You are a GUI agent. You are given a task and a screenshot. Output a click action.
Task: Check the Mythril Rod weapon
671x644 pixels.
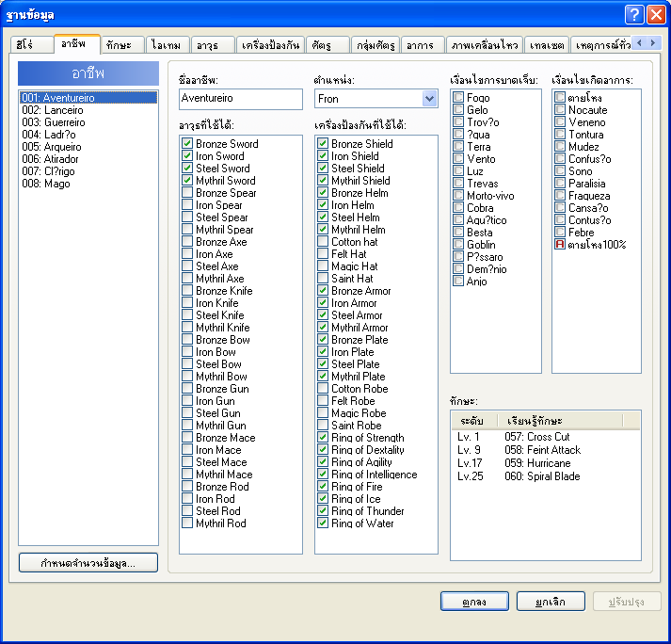coord(187,523)
